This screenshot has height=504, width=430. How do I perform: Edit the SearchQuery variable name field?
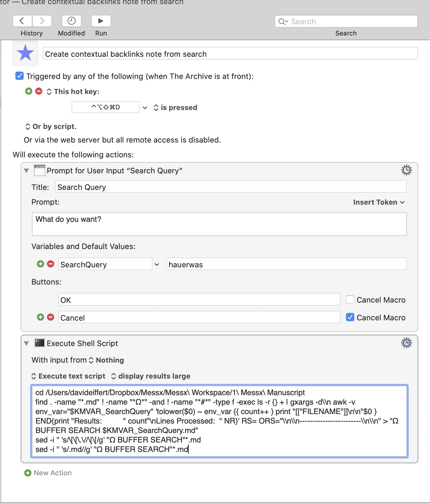coord(105,264)
